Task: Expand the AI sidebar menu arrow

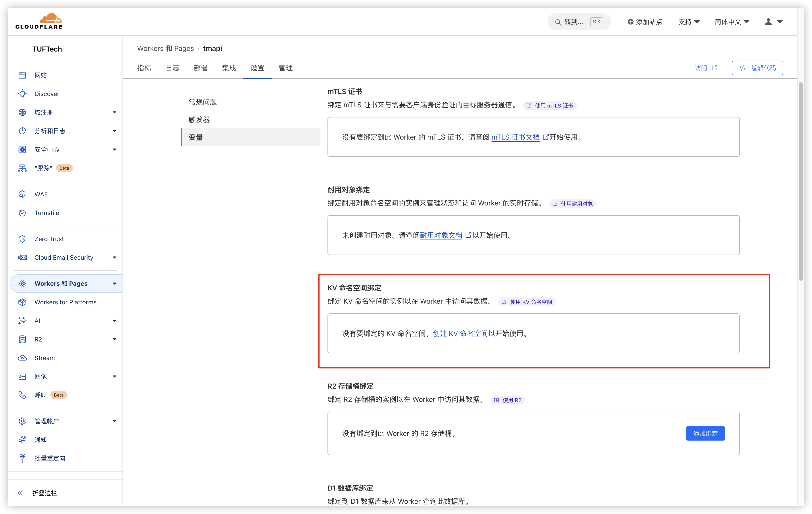Action: click(114, 321)
